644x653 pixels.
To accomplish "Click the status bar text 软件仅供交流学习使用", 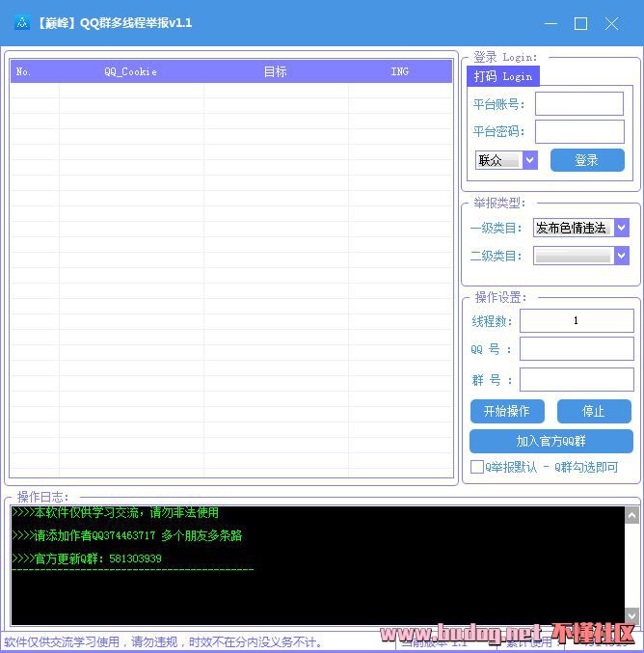I will (x=163, y=642).
